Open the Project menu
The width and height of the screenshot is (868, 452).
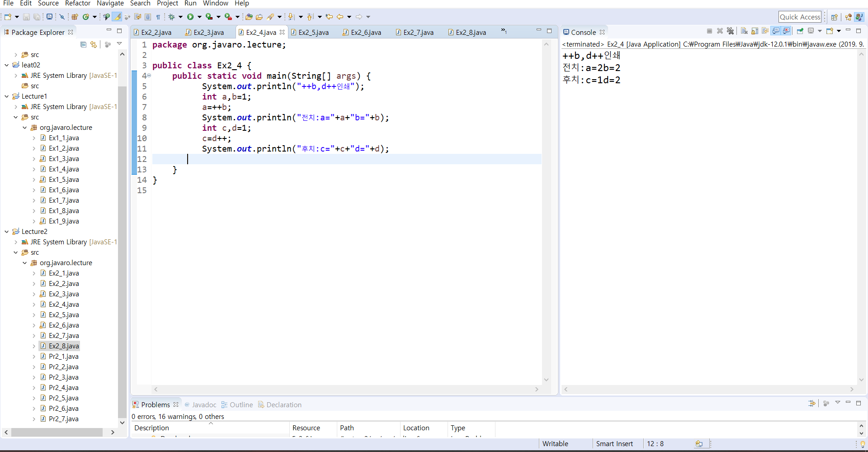coord(168,4)
